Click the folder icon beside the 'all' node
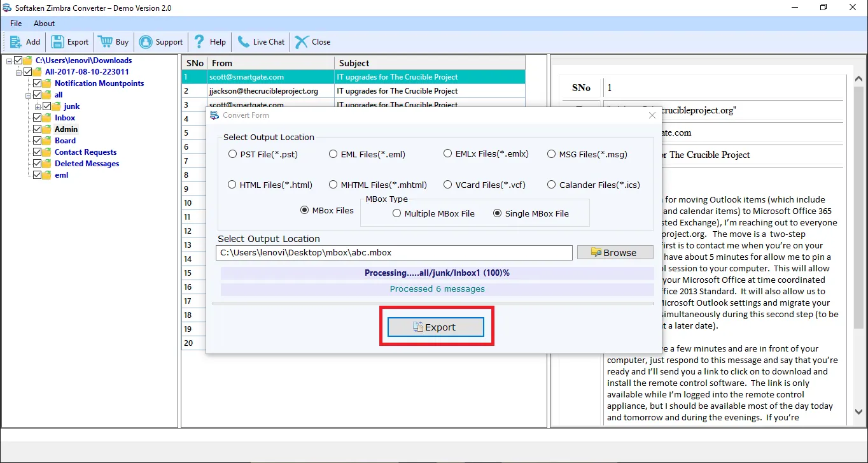 pyautogui.click(x=47, y=95)
